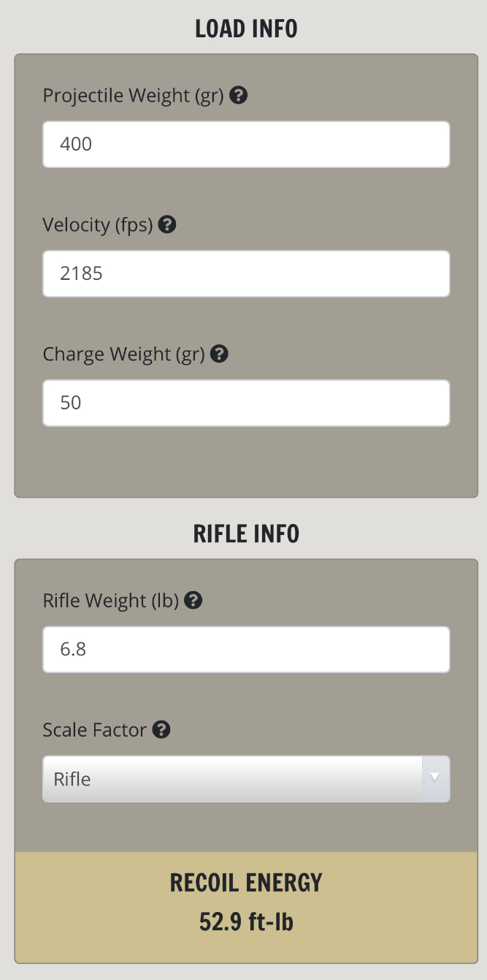Click the 52.9 ft-lb recoil value
Image resolution: width=487 pixels, height=980 pixels.
246,922
